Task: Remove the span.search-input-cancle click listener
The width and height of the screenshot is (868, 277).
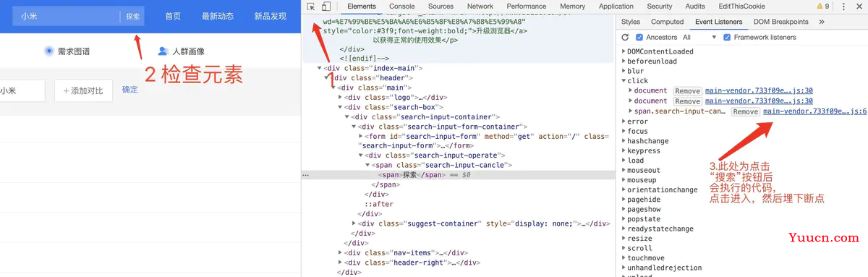Action: (x=745, y=111)
